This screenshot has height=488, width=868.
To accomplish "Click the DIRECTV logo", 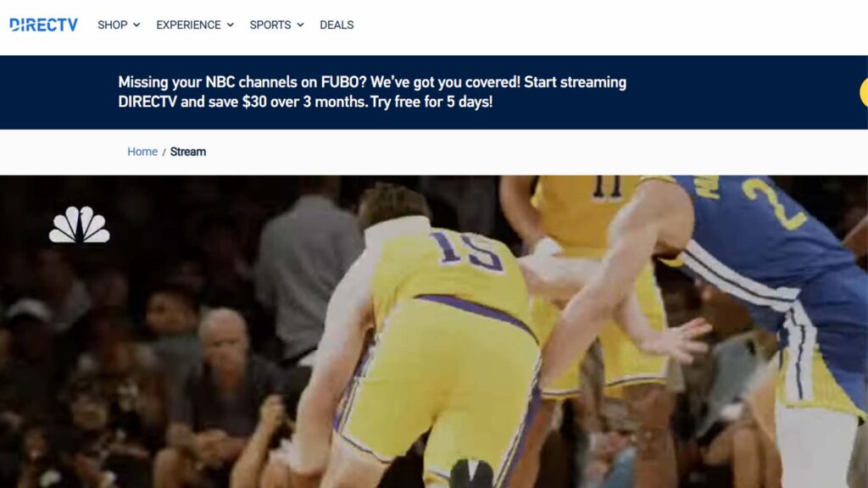I will click(x=44, y=25).
